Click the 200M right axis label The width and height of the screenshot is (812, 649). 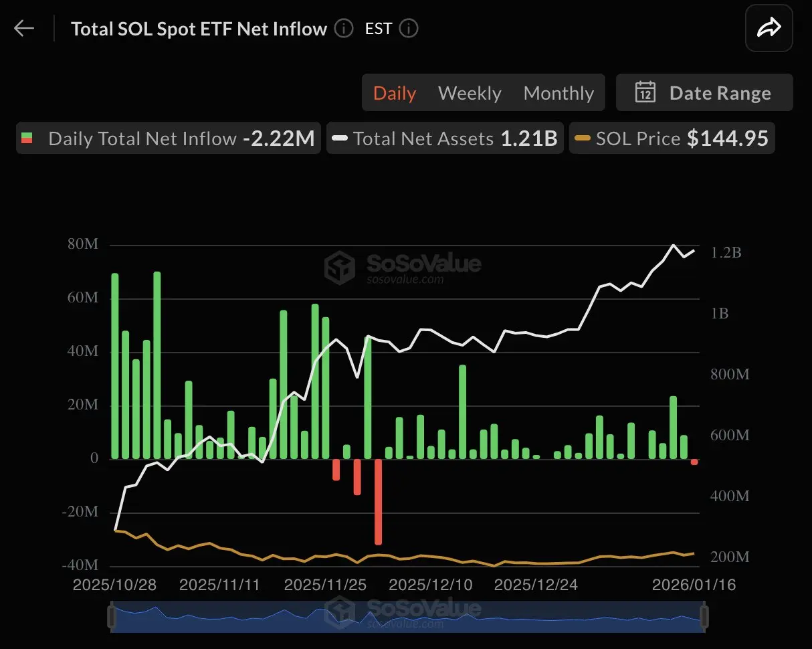point(730,557)
